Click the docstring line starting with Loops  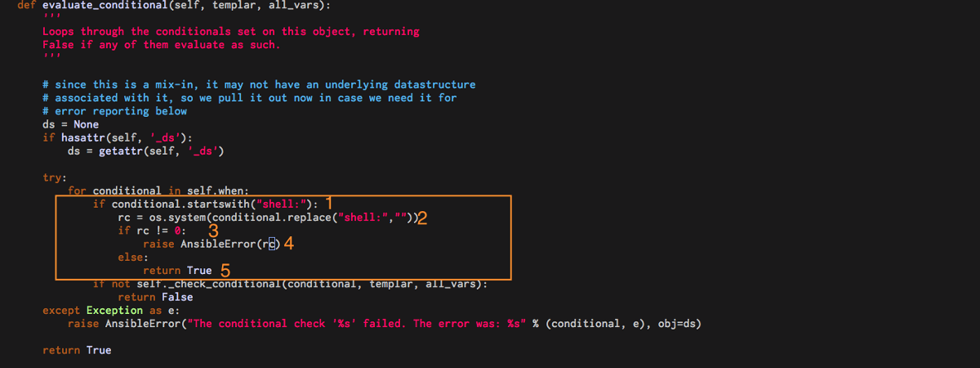pos(230,31)
